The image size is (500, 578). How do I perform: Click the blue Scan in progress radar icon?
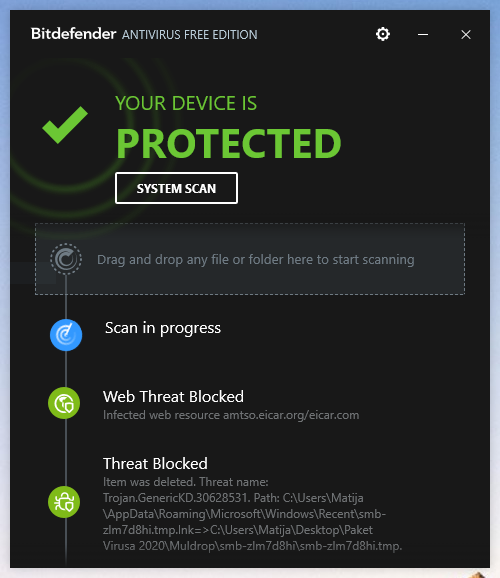tap(66, 335)
